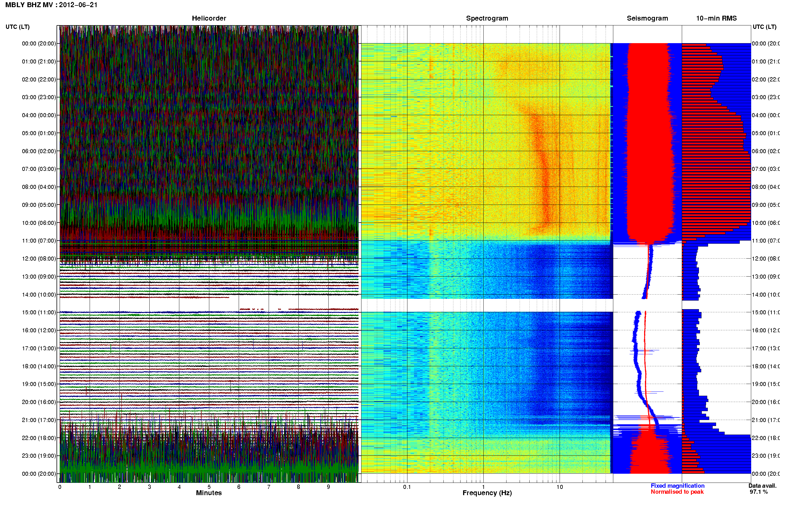Click the 'Seismogram' panel heading

click(647, 19)
